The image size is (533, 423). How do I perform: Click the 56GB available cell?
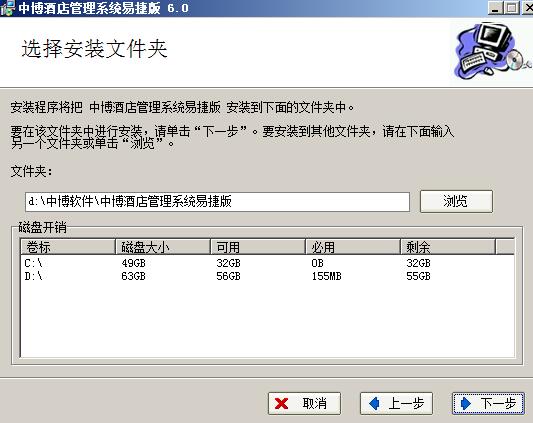coord(228,276)
